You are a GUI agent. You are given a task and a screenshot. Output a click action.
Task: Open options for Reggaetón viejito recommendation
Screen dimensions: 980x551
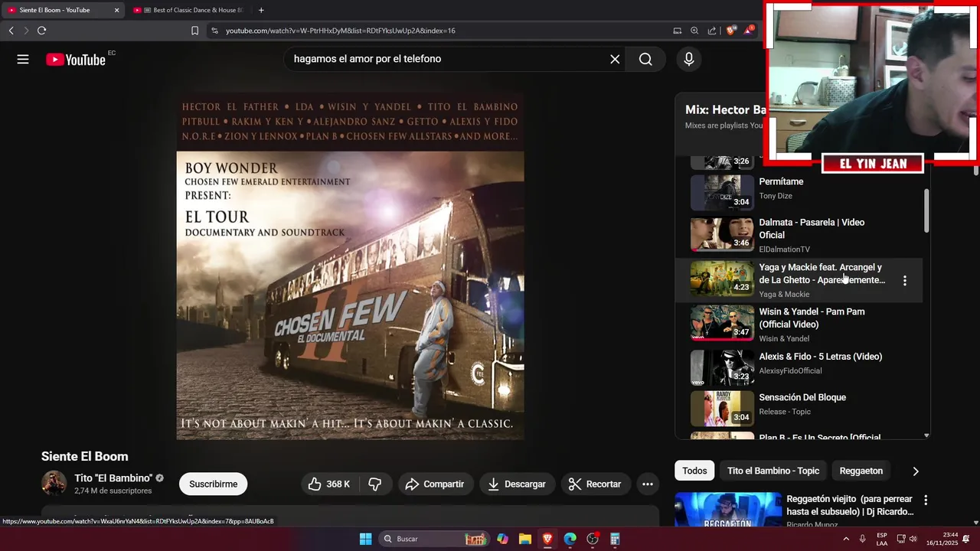point(926,500)
